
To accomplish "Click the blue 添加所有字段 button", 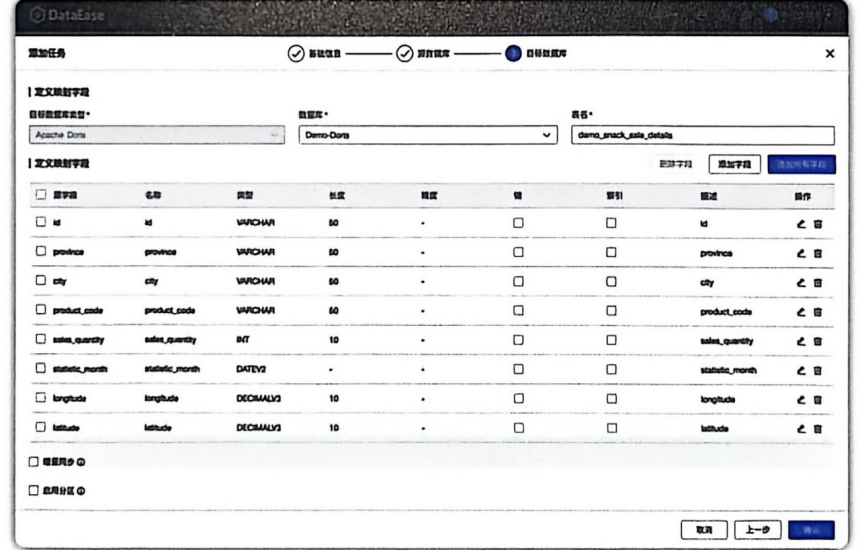I will click(x=801, y=164).
